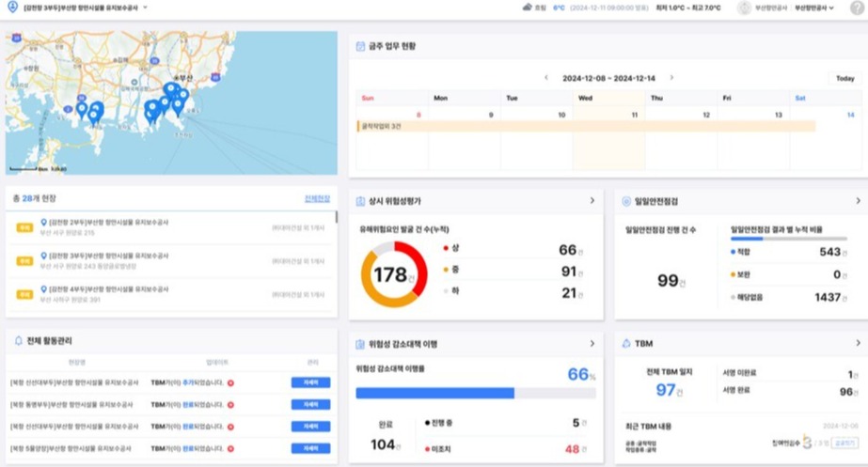Click the red 상 legend dot
The height and width of the screenshot is (467, 868).
[446, 248]
